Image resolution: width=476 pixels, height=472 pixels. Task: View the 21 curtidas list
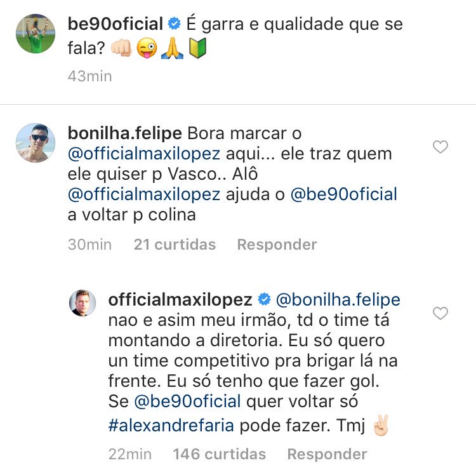pos(175,245)
